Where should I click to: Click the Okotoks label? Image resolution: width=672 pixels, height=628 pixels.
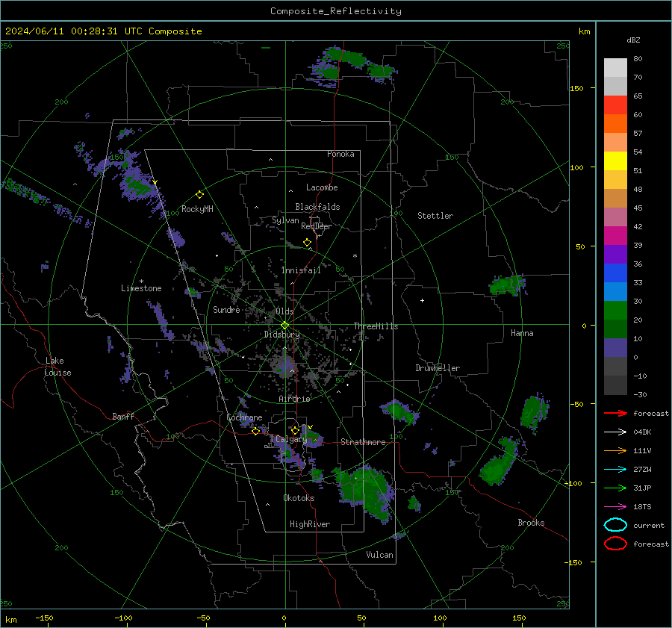click(x=299, y=498)
